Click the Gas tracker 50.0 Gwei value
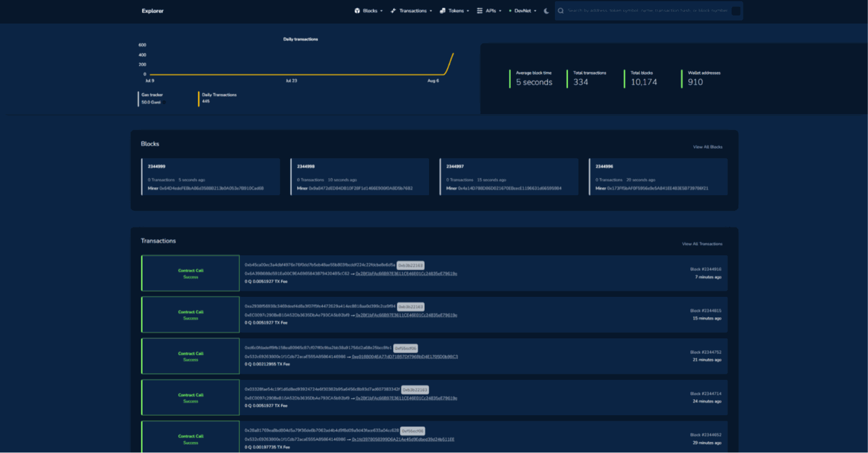Screen dimensions: 868x453 151,102
